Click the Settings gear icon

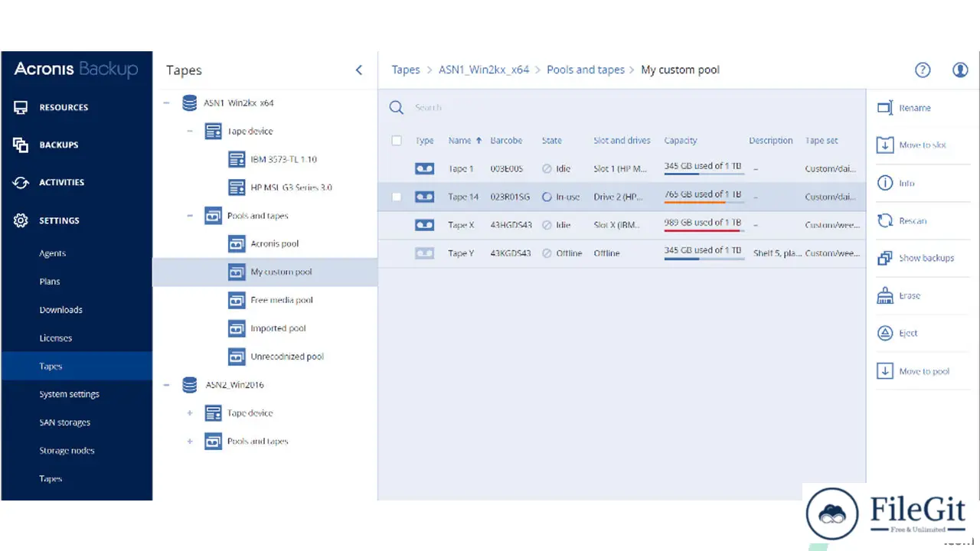21,220
